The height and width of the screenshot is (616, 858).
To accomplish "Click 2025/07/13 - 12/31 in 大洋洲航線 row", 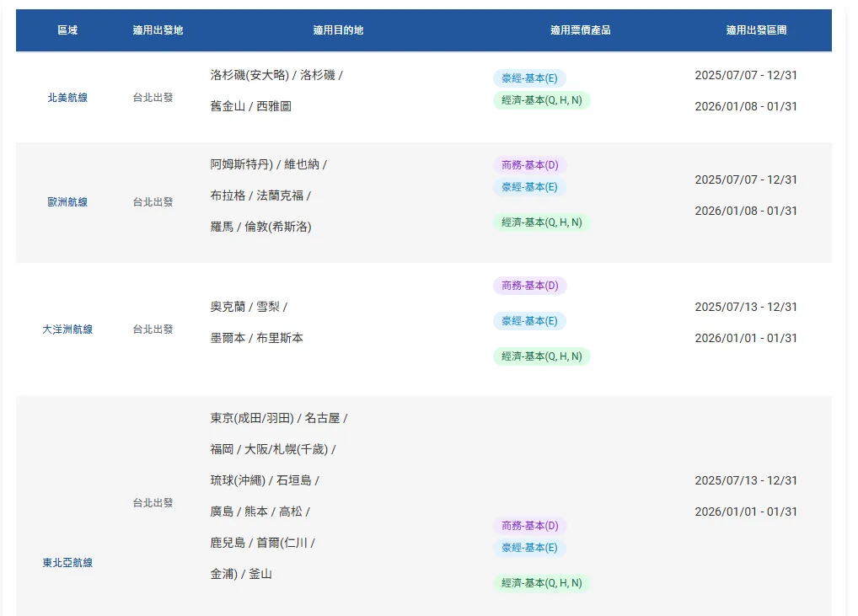I will click(x=746, y=307).
